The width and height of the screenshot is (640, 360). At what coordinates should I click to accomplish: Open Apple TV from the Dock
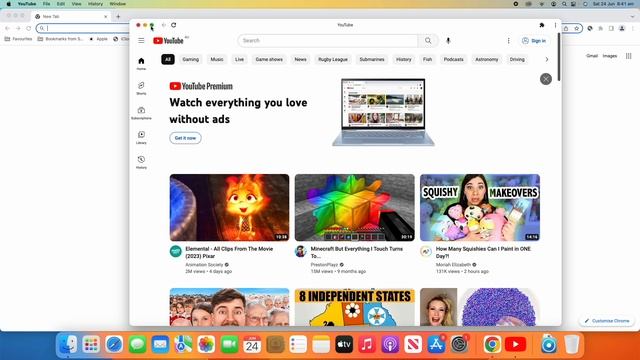[344, 344]
